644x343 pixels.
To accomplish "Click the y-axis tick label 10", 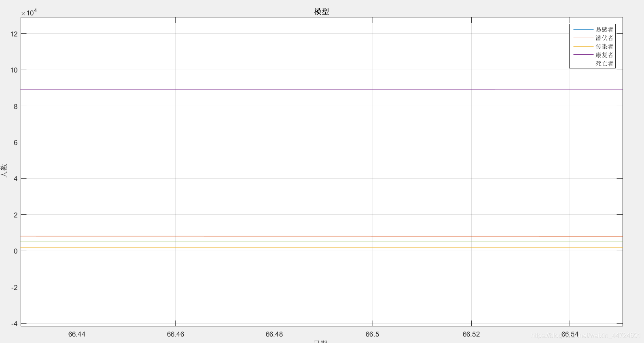I will point(14,70).
